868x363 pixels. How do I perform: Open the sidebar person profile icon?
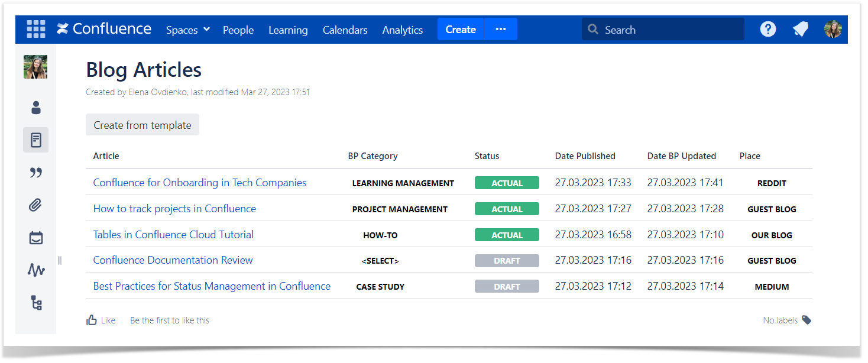tap(36, 108)
